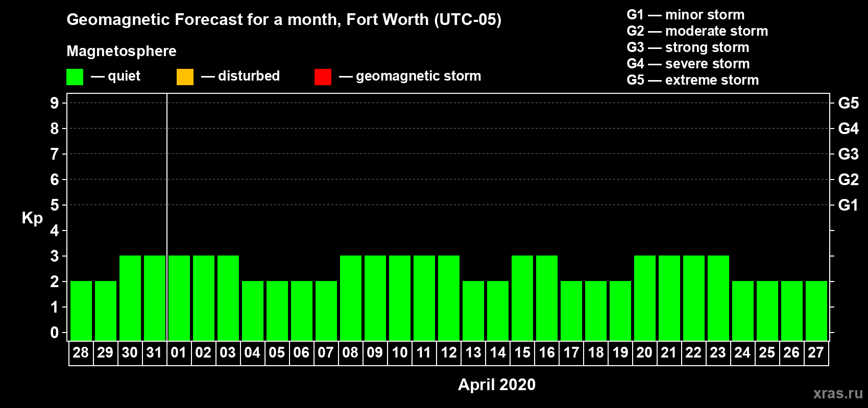Image resolution: width=868 pixels, height=408 pixels.
Task: Click the date cell 14
Action: (x=497, y=353)
